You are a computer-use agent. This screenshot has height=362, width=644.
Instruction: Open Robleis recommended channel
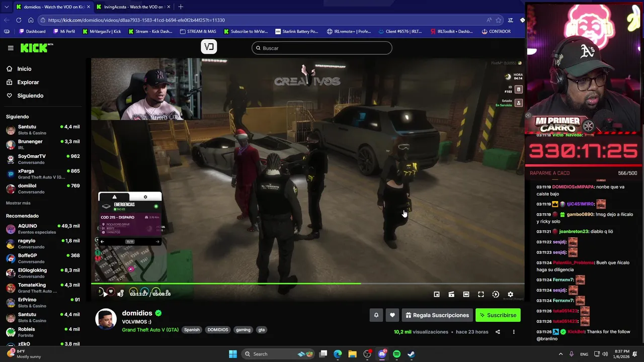[x=43, y=332]
